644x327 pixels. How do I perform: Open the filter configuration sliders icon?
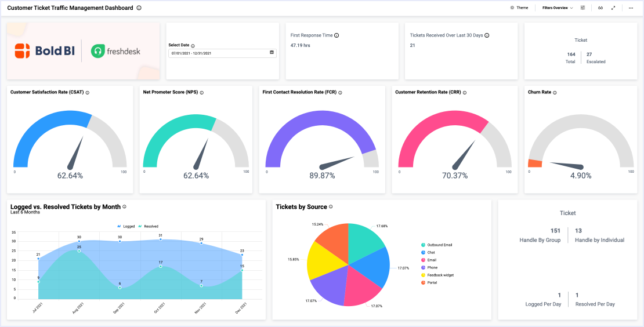(583, 8)
